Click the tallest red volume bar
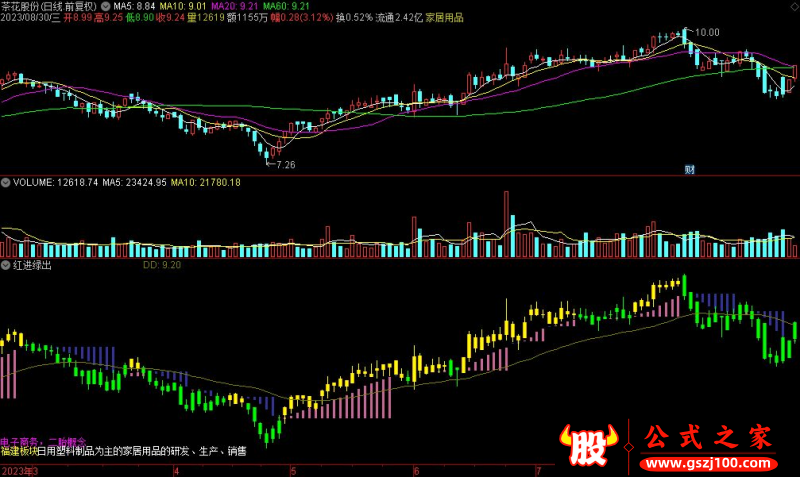Image resolution: width=800 pixels, height=477 pixels. pyautogui.click(x=507, y=224)
